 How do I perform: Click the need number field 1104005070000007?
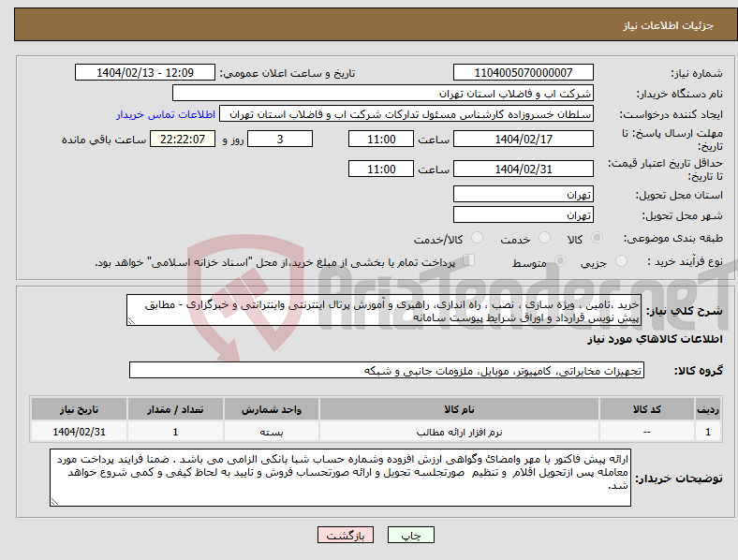pyautogui.click(x=524, y=72)
